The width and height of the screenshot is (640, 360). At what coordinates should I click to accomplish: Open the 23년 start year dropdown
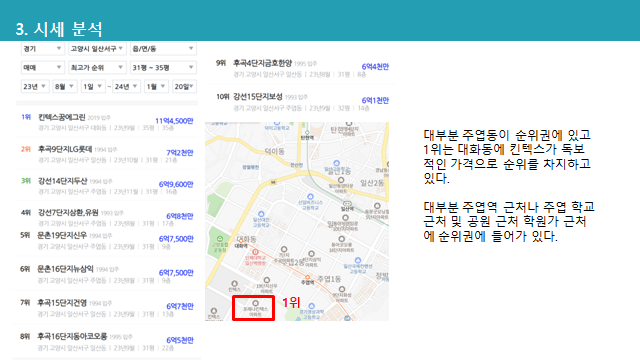point(35,87)
